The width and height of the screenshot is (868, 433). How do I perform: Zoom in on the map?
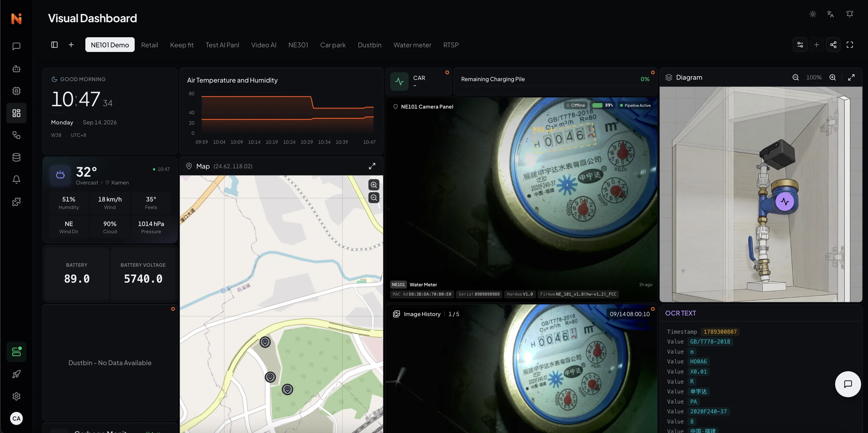(x=374, y=185)
